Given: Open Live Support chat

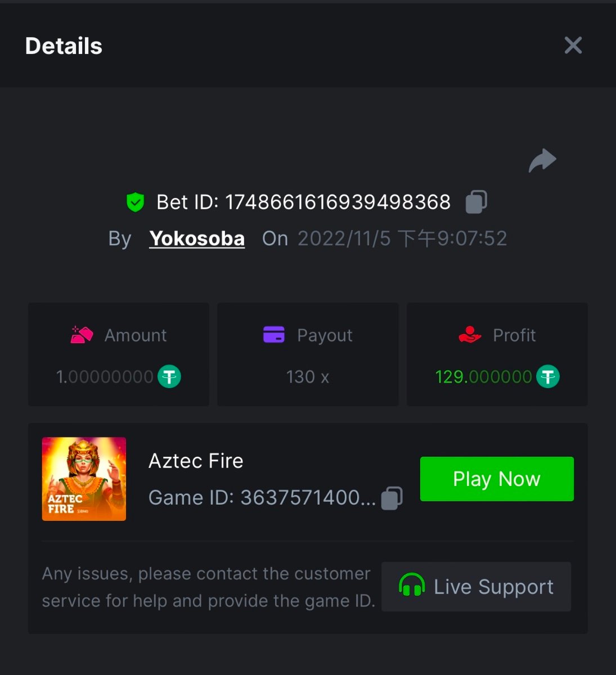Looking at the screenshot, I should [476, 587].
